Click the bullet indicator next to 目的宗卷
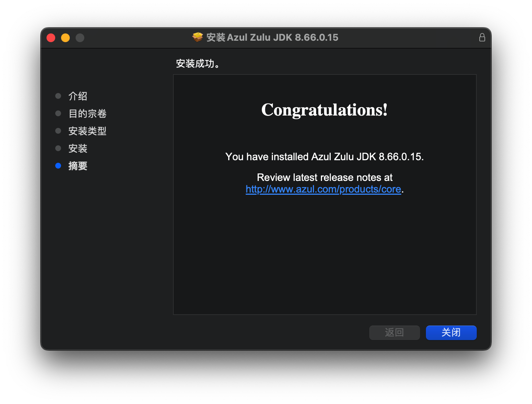This screenshot has height=404, width=532. (x=58, y=113)
